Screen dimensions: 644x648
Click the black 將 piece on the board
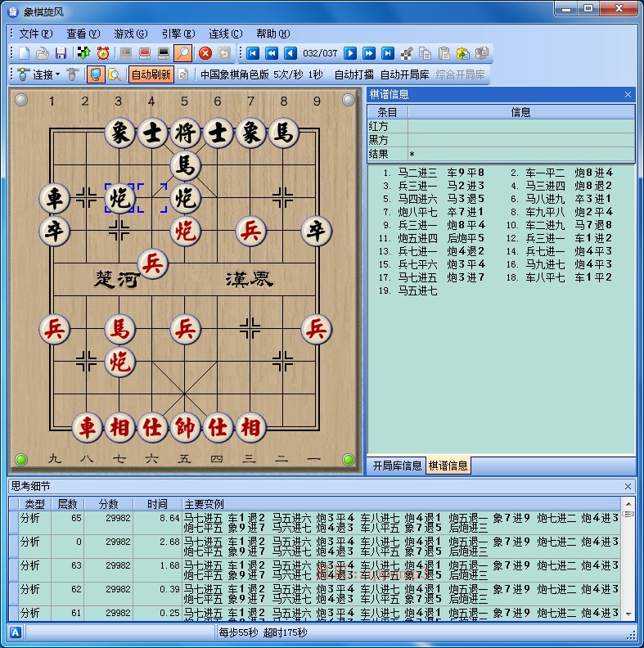(x=185, y=133)
